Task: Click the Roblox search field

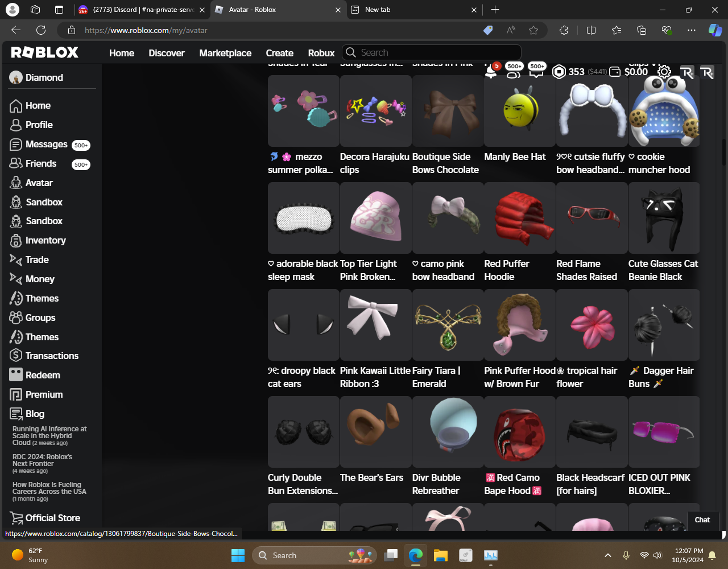Action: point(432,52)
